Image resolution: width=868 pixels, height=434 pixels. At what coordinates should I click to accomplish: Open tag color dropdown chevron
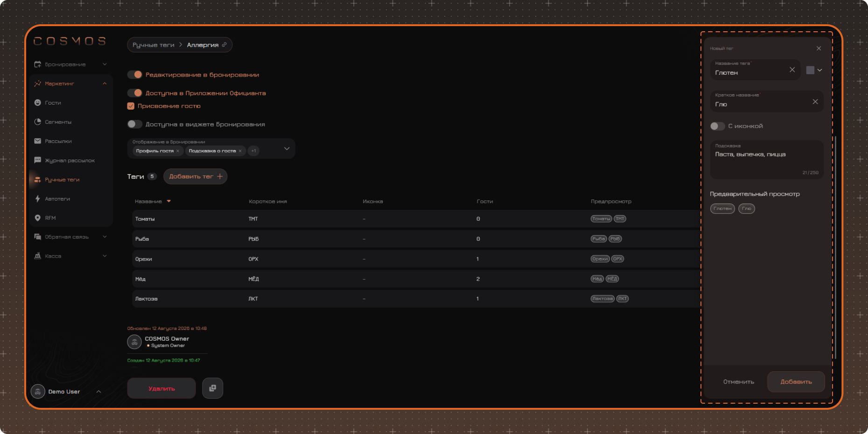click(x=819, y=70)
